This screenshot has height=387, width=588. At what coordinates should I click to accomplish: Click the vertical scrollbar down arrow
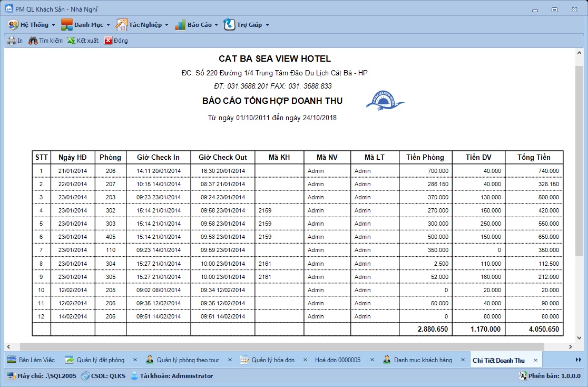pyautogui.click(x=579, y=337)
